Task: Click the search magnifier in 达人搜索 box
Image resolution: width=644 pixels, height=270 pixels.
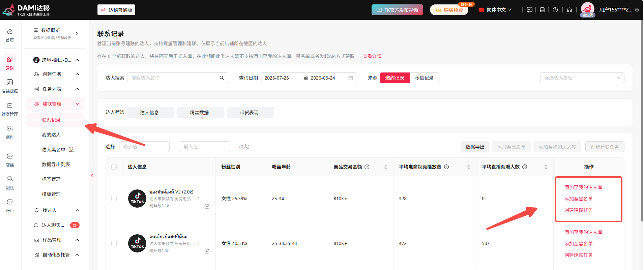Action: pos(222,78)
